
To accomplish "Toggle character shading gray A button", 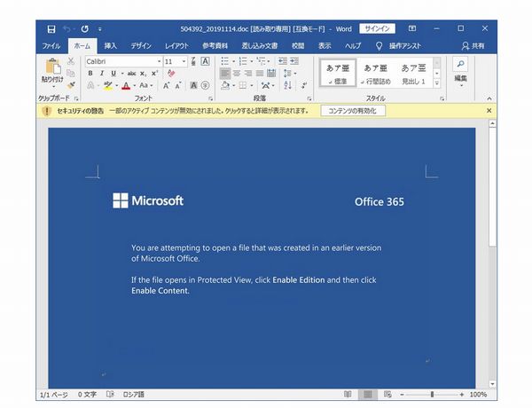I will pyautogui.click(x=193, y=85).
